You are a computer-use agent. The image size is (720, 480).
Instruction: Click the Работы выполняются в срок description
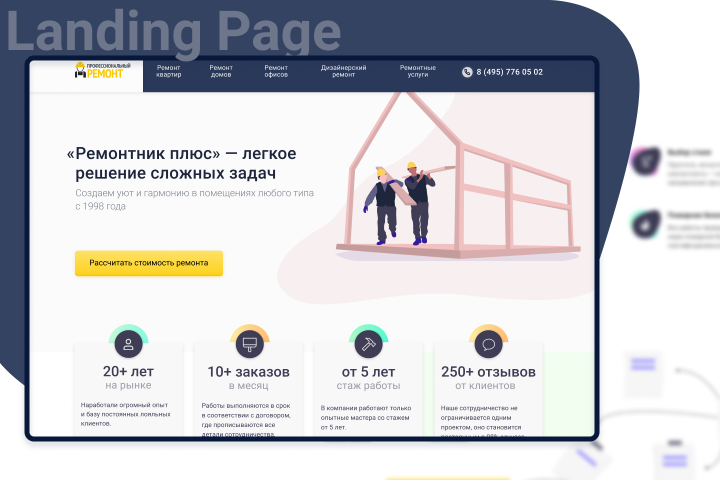click(x=246, y=419)
